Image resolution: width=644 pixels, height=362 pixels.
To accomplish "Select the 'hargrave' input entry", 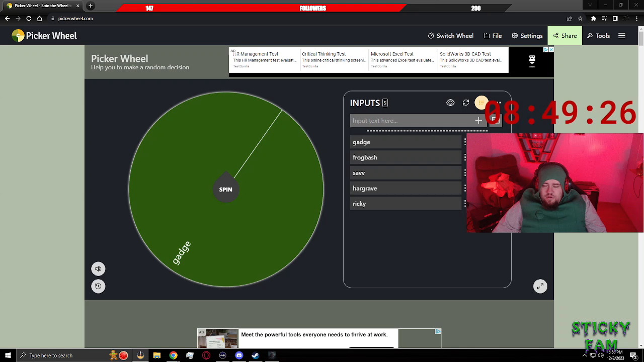I will [406, 189].
